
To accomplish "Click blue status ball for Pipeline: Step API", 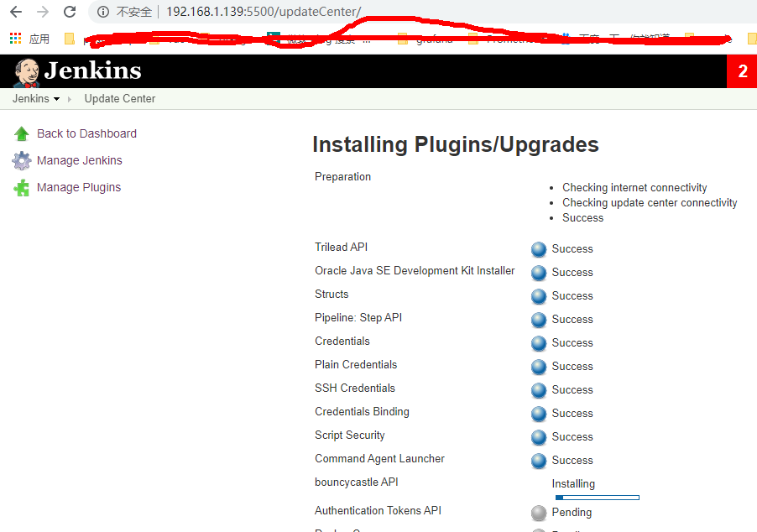I will [539, 320].
